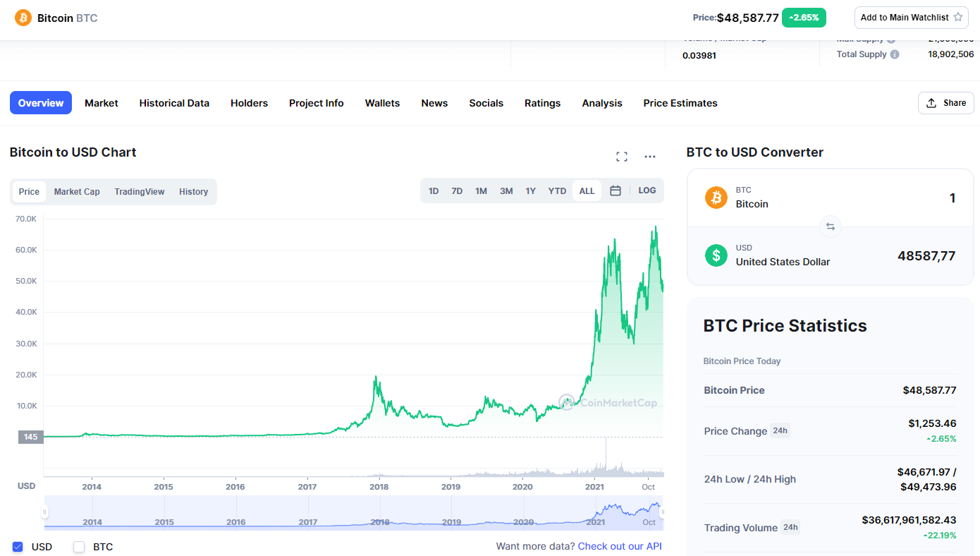This screenshot has width=980, height=556.
Task: Select the 3M time range
Action: [x=506, y=191]
